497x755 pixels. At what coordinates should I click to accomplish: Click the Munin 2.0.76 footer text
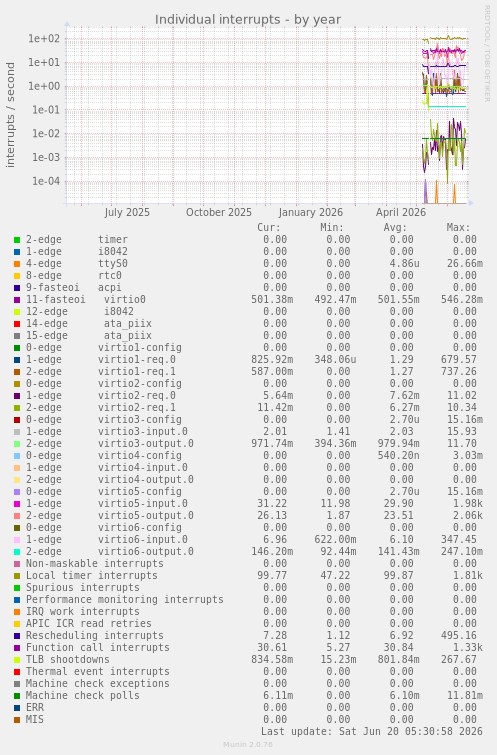click(x=248, y=744)
